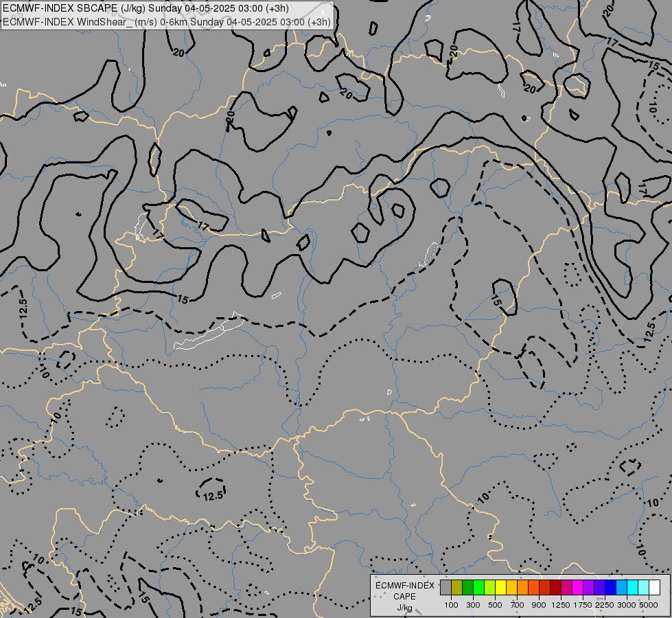
Task: Select the olive legend color swatch
Action: point(457,588)
